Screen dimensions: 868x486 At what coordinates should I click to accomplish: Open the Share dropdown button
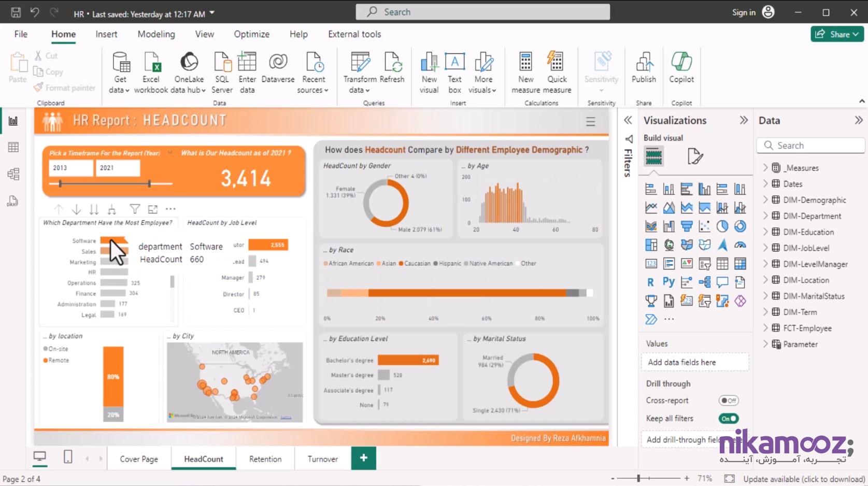(837, 34)
